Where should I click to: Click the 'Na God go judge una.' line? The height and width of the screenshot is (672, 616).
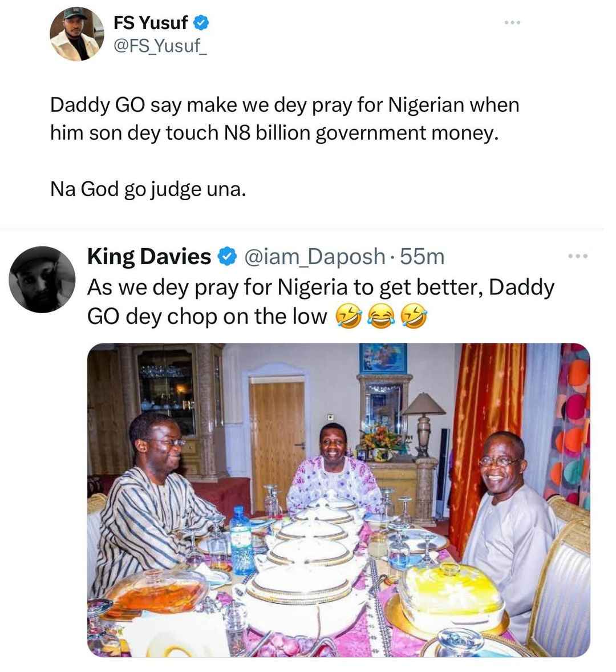click(x=148, y=189)
